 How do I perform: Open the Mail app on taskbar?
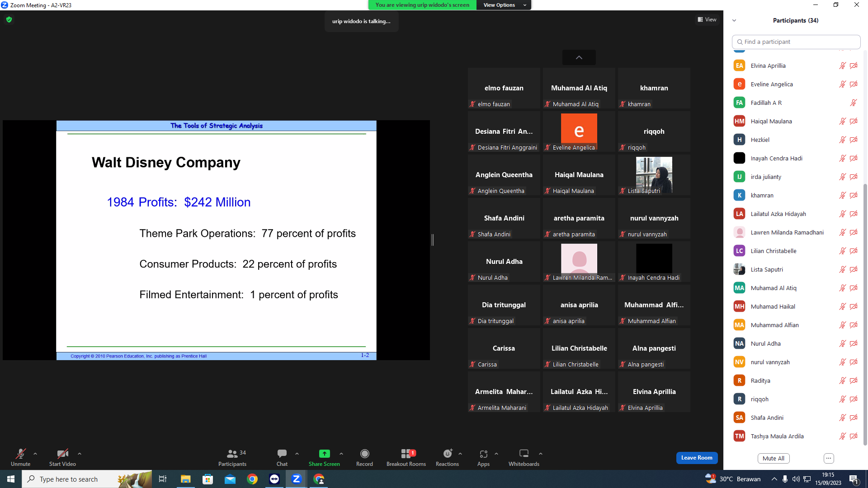(230, 479)
